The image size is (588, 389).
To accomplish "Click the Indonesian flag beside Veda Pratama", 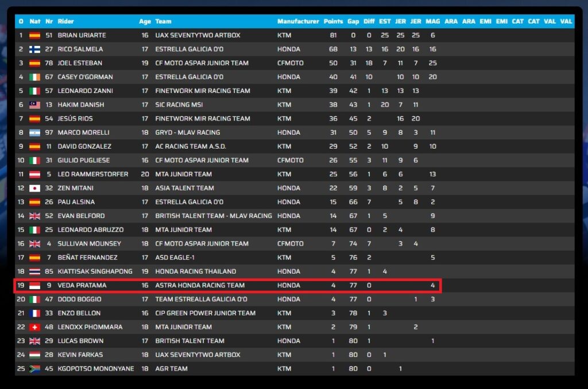I will point(34,285).
